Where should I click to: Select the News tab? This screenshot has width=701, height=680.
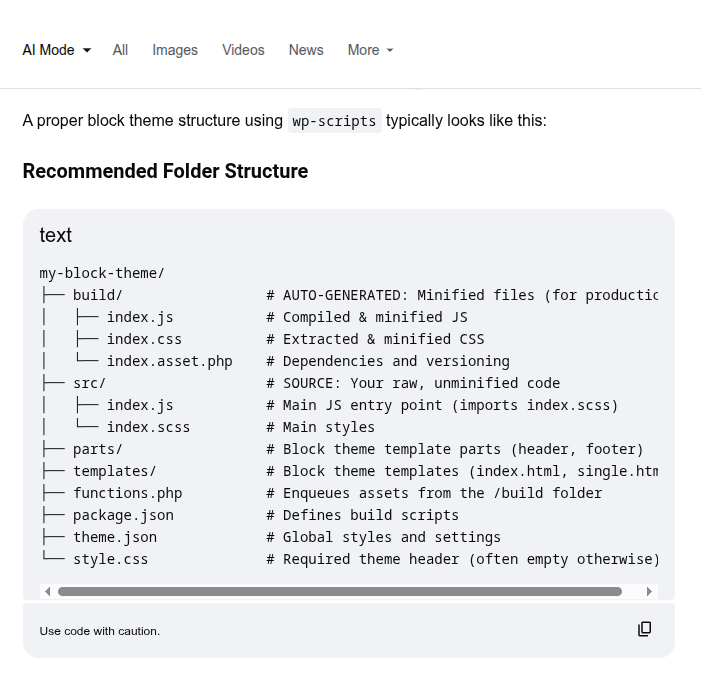coord(306,50)
